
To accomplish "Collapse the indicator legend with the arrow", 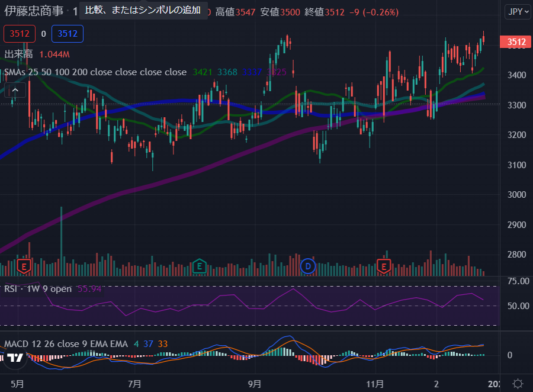I will tap(15, 91).
